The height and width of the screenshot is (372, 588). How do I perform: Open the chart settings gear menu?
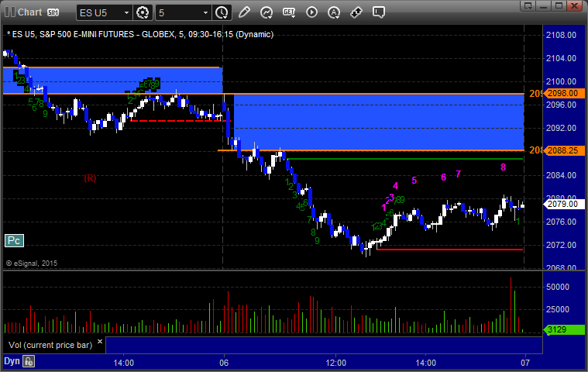coord(143,12)
